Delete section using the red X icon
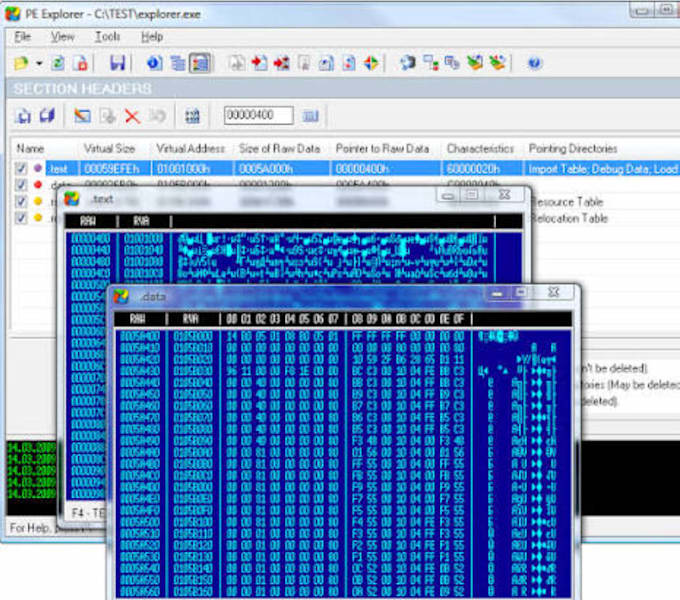This screenshot has width=680, height=600. 132,116
